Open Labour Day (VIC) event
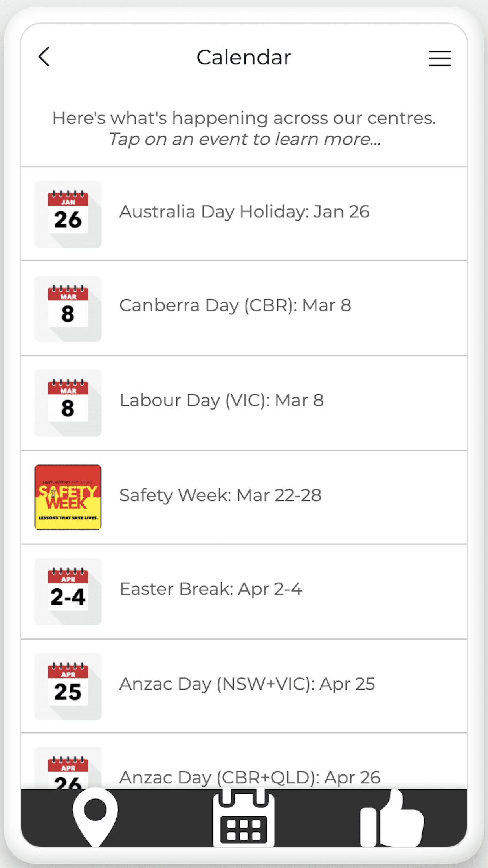This screenshot has height=868, width=488. coord(221,401)
